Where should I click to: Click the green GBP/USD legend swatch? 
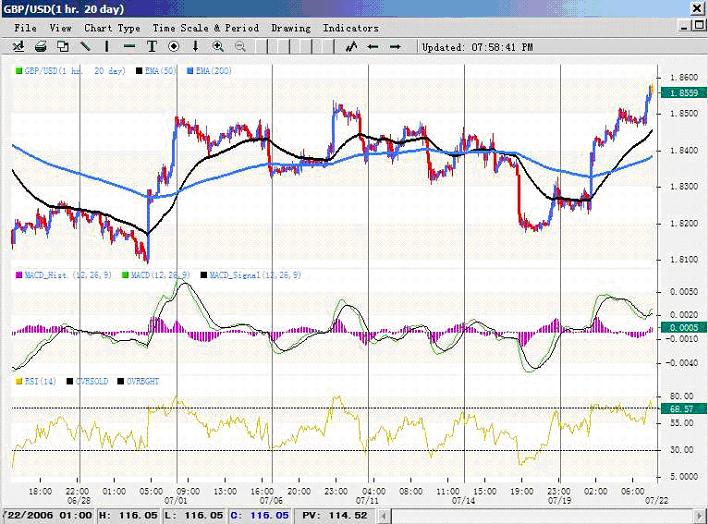coord(19,71)
